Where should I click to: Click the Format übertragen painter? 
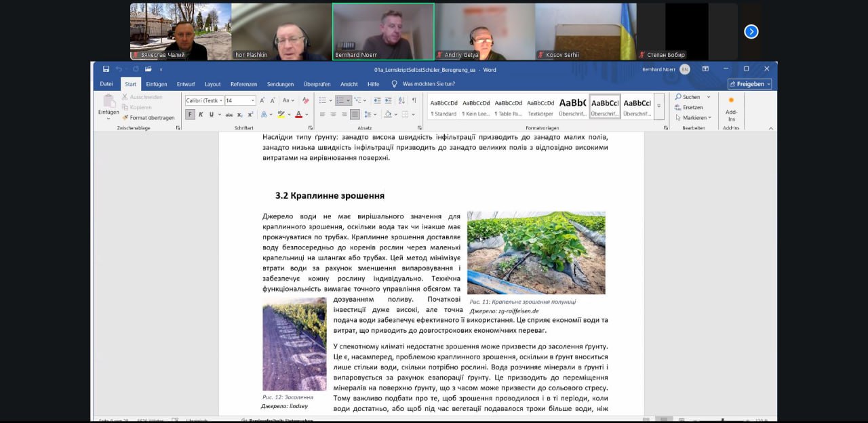coord(148,117)
